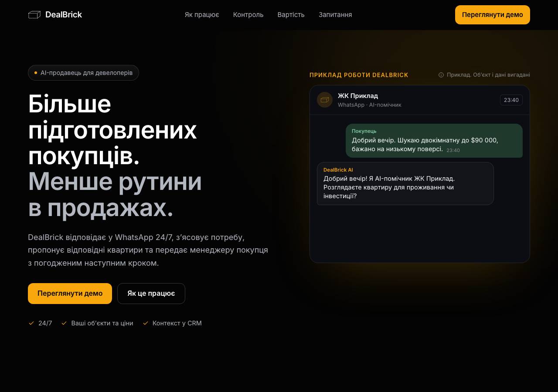Click hero Переглянути демо button
Screen dimensions: 558x392
point(70,294)
